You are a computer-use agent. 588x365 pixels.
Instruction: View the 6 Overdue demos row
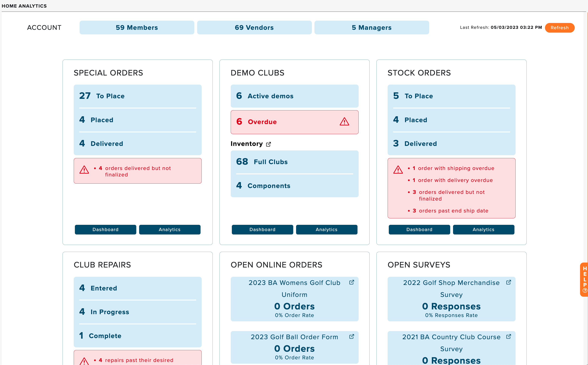tap(295, 122)
